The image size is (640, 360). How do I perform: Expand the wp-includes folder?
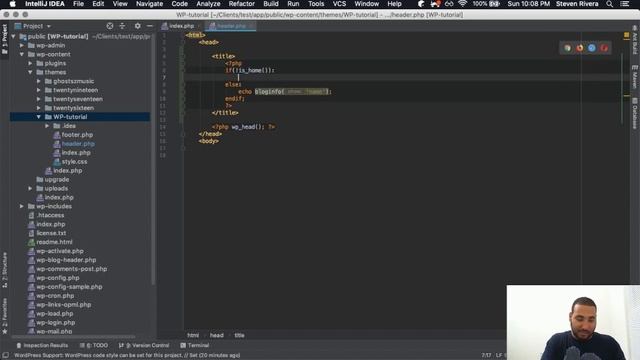(x=22, y=206)
